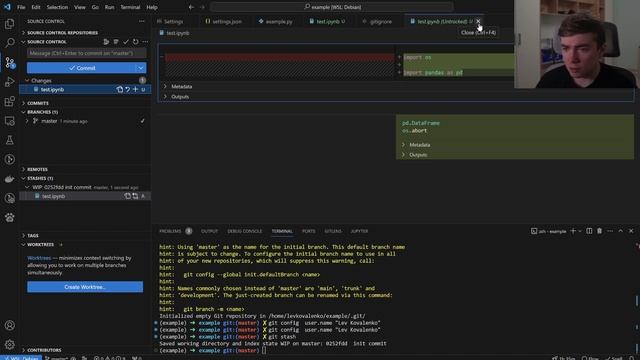The height and width of the screenshot is (360, 640).
Task: Kill terminal with trash icon
Action: tap(599, 231)
